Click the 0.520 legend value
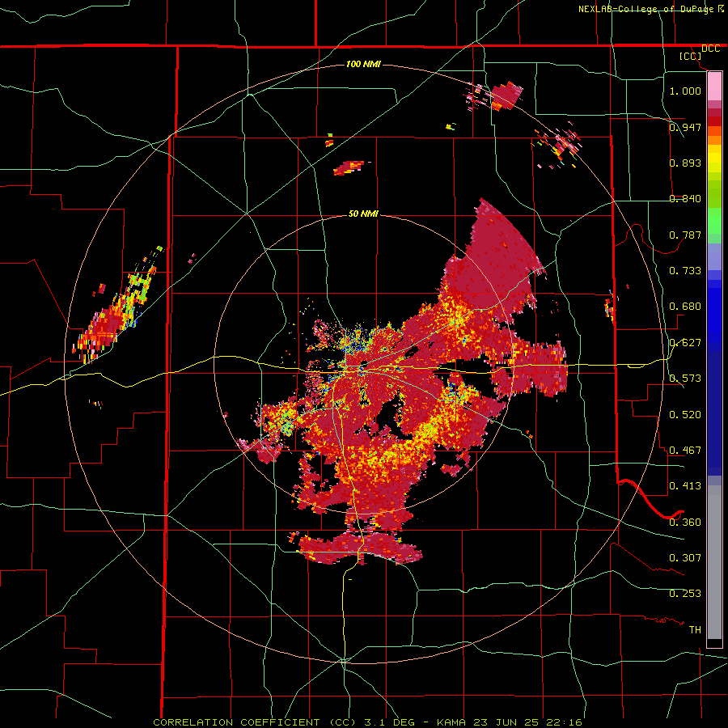728x728 pixels. [x=685, y=415]
